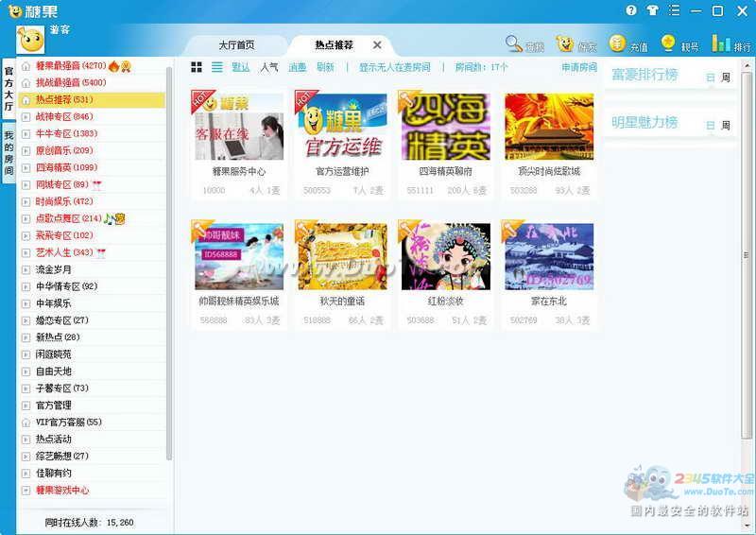The width and height of the screenshot is (756, 535).
Task: Open the 红粉淡妆 room thumbnail
Action: 444,256
